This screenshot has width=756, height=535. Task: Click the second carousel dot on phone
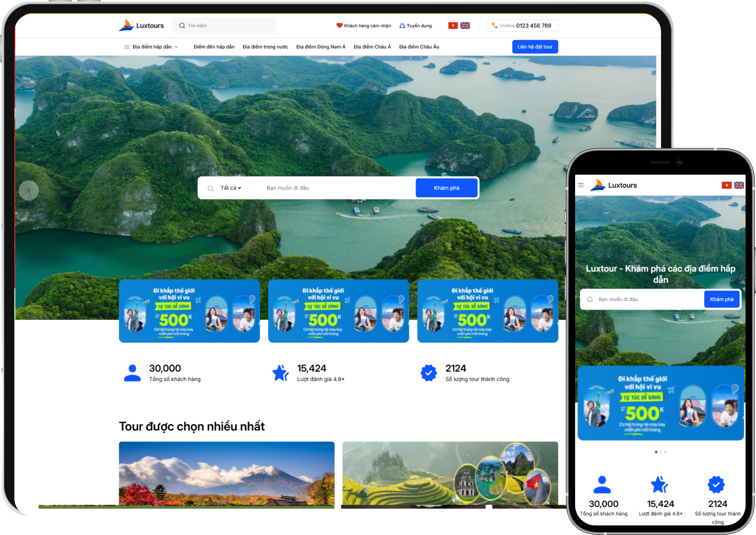click(661, 452)
